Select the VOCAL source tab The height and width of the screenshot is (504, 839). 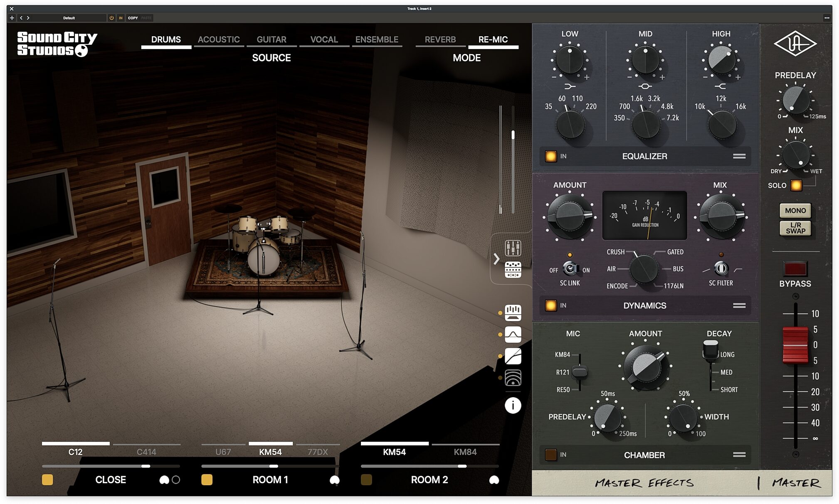324,40
